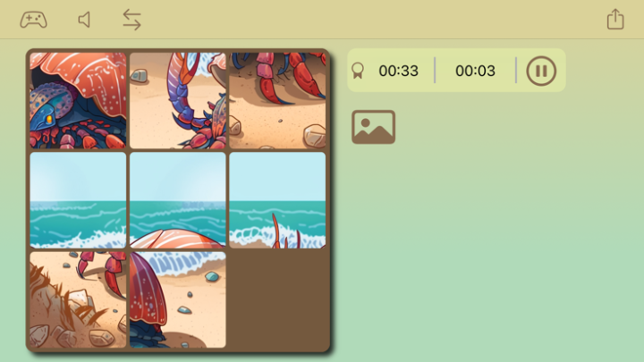Move the ocean tile with red claw tips
Image resolution: width=644 pixels, height=362 pixels.
click(x=277, y=200)
